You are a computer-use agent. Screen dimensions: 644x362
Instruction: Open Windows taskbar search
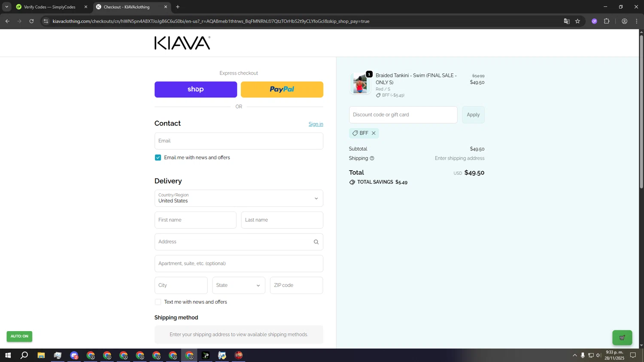[x=24, y=355]
